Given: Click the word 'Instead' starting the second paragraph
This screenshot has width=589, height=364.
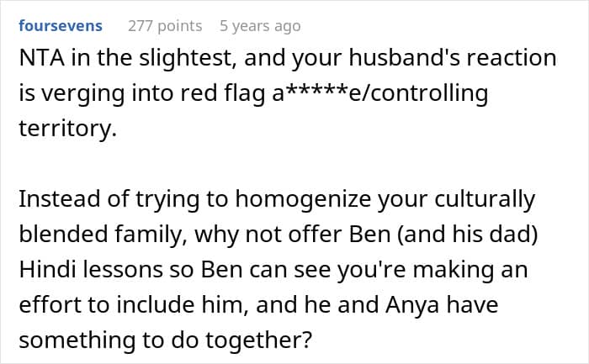Looking at the screenshot, I should [56, 200].
